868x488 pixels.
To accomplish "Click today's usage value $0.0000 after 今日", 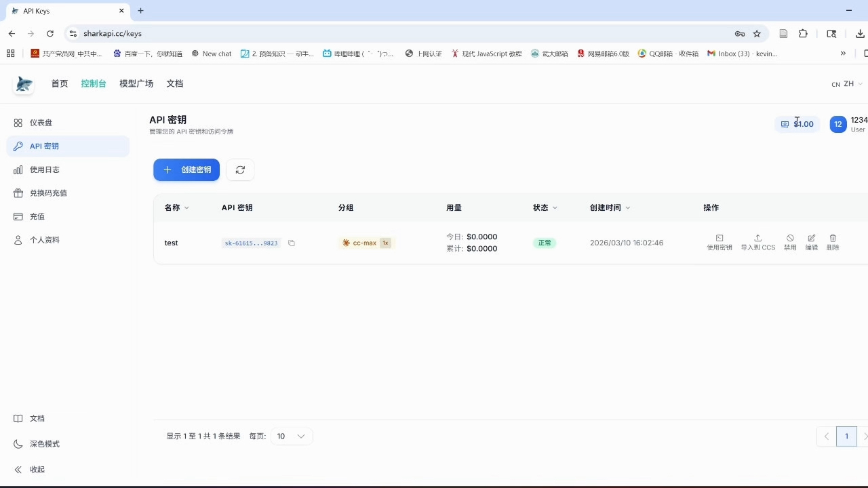I will click(x=482, y=237).
